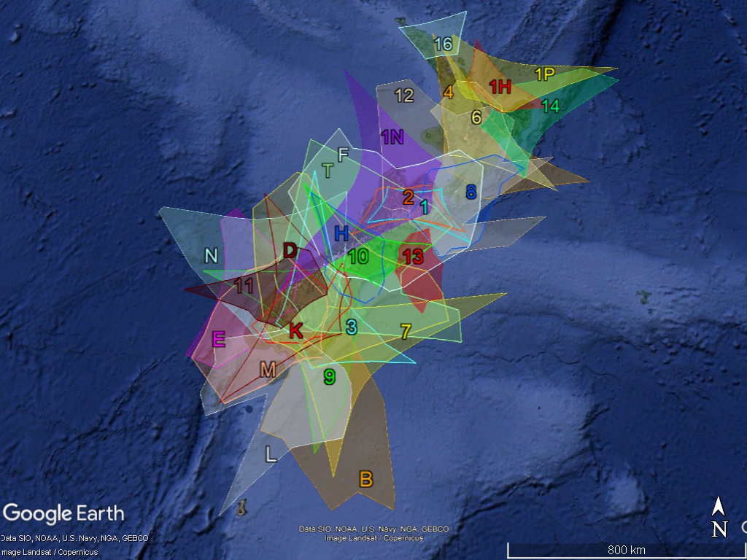Click the red 13 area label
The width and height of the screenshot is (747, 560).
(x=412, y=256)
